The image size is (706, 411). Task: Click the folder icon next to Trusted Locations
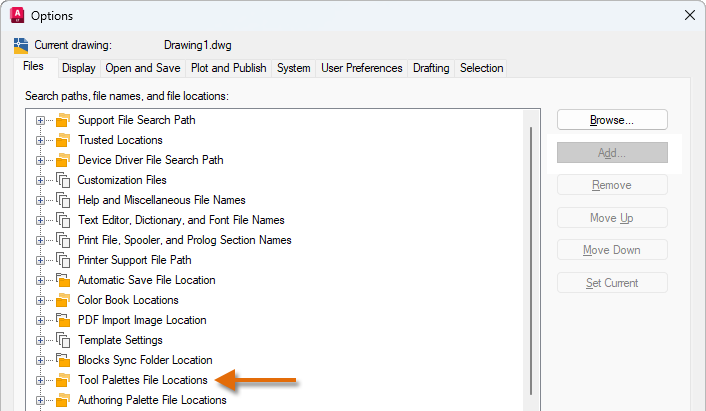[63, 140]
